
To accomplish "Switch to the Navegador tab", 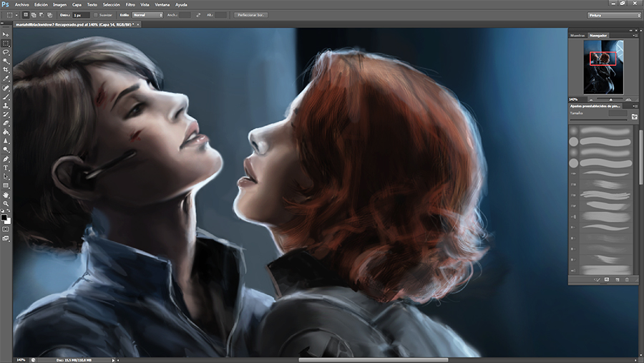I will tap(598, 36).
